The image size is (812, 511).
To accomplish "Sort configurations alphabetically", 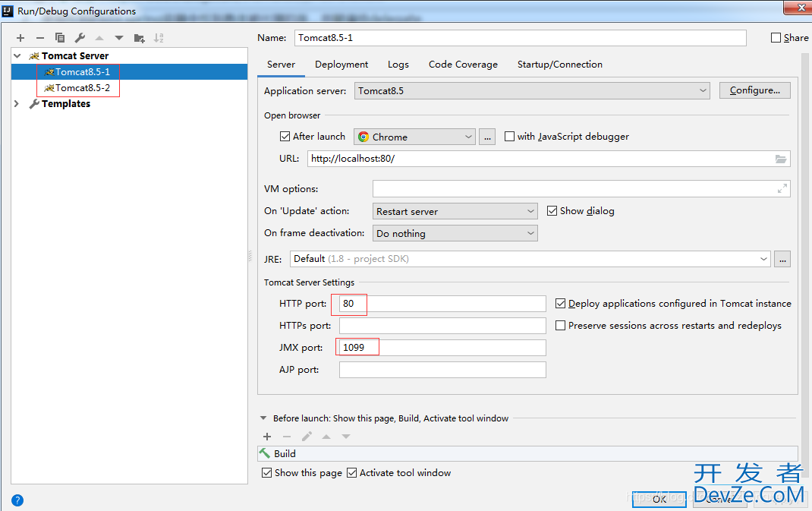I will (x=159, y=38).
